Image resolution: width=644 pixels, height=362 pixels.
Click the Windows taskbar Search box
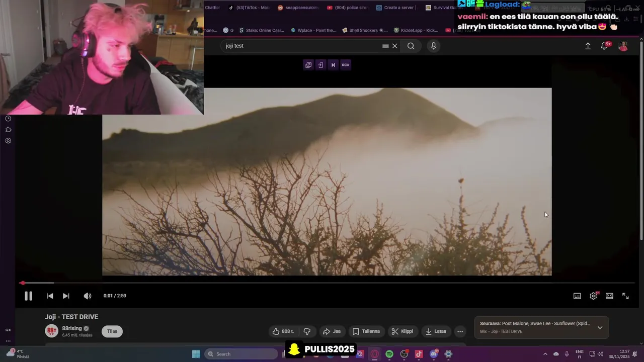click(x=242, y=354)
